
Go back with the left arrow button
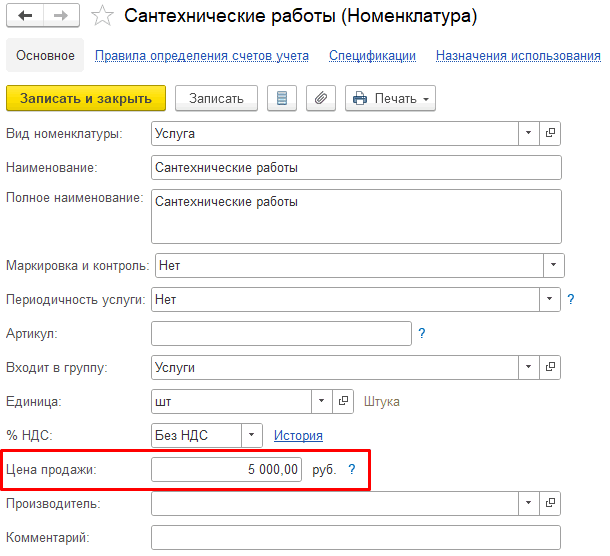pyautogui.click(x=25, y=16)
